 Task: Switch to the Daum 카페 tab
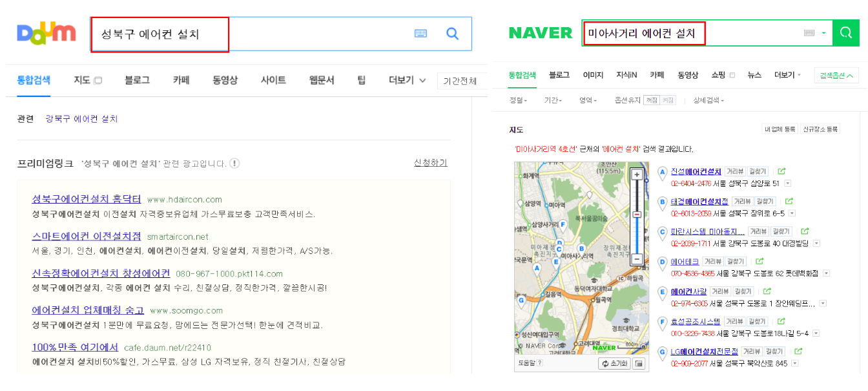click(x=181, y=80)
